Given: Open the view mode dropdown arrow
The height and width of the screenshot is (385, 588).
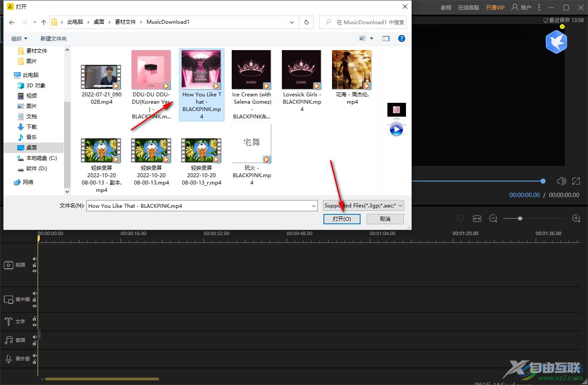Looking at the screenshot, I should (x=371, y=38).
